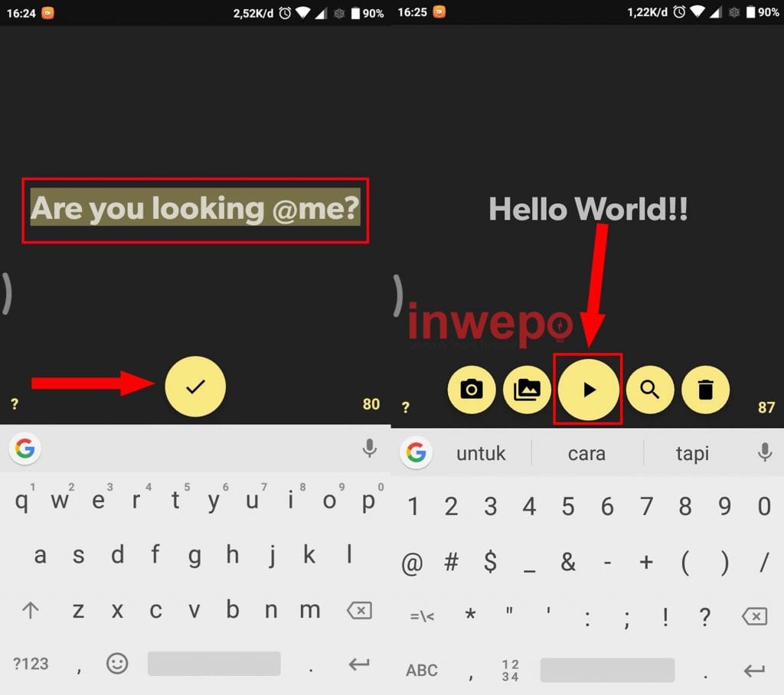Tap the orange app icon in right status bar
This screenshot has height=695, width=784.
[439, 11]
